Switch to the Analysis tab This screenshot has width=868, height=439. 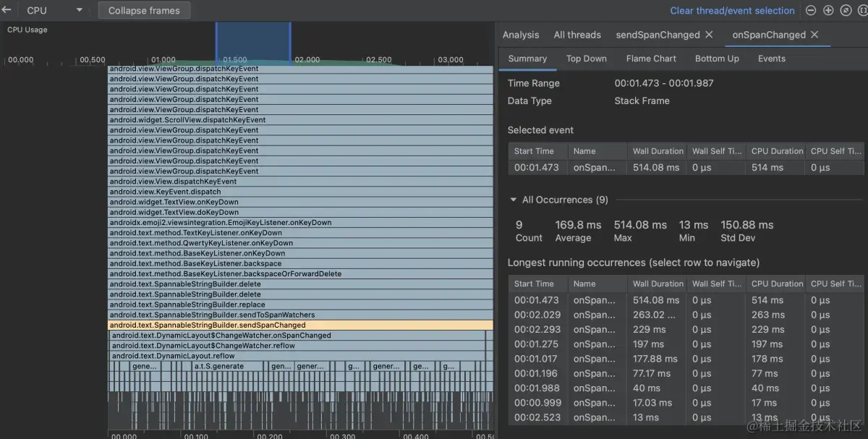click(x=521, y=35)
